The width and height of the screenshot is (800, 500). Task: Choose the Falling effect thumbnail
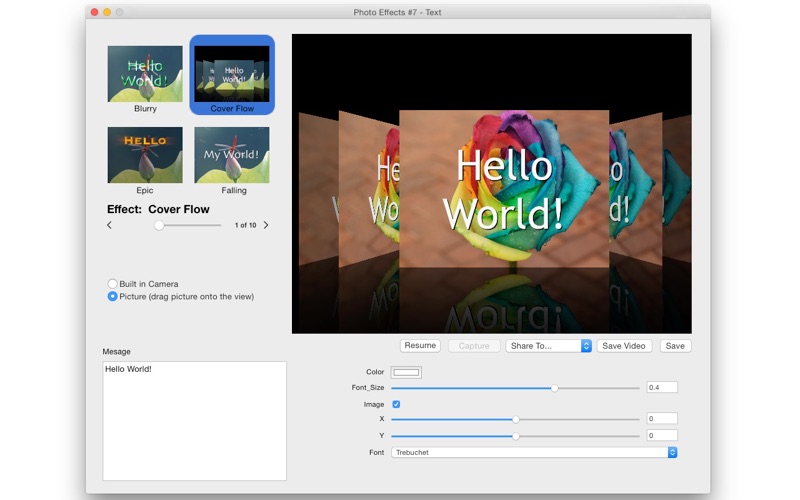[232, 155]
